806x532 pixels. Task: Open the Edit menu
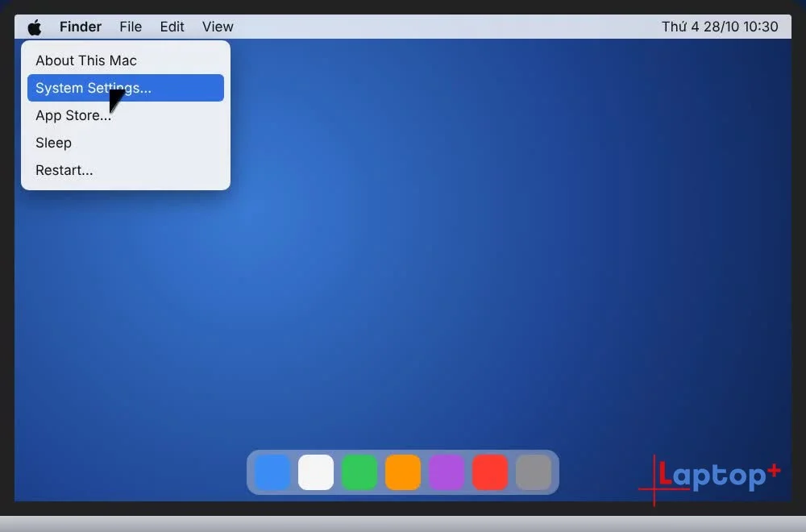[x=172, y=27]
